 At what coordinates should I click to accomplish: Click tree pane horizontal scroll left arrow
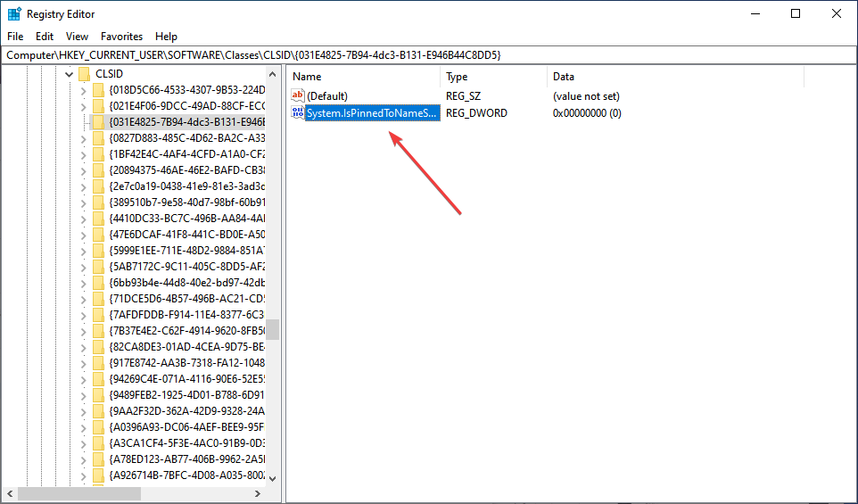coord(10,493)
